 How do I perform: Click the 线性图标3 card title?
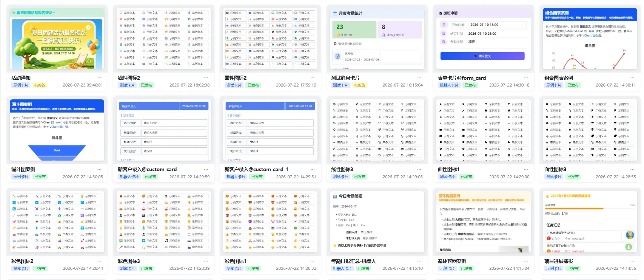(x=342, y=170)
